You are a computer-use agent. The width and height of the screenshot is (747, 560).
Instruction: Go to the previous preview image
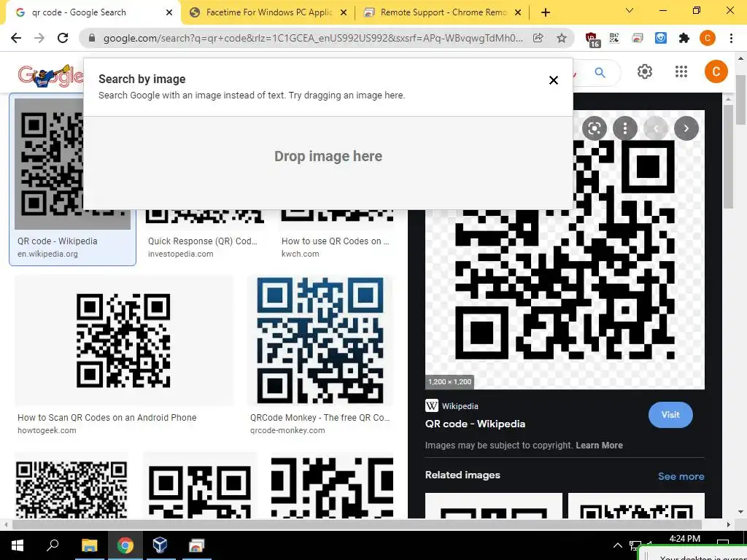coord(656,128)
